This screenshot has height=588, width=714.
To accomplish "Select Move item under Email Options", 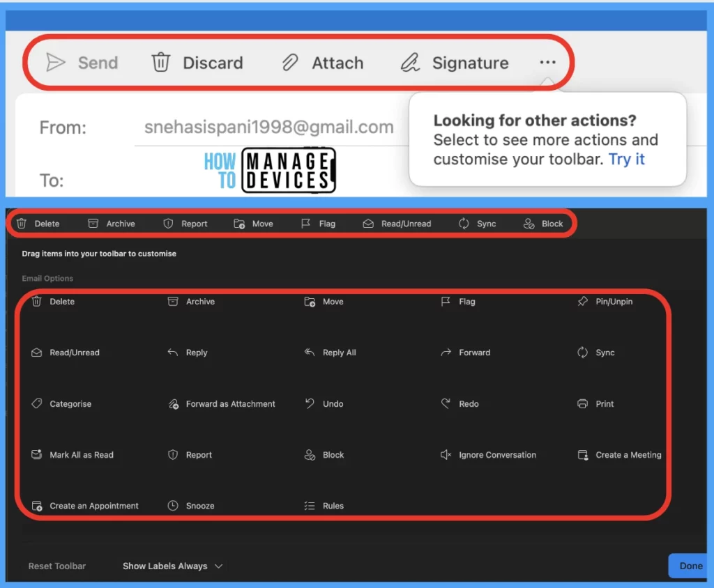I will (x=324, y=301).
